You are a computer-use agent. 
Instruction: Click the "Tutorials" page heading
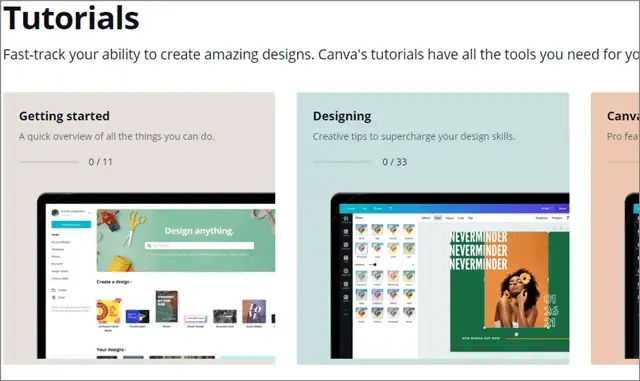71,18
